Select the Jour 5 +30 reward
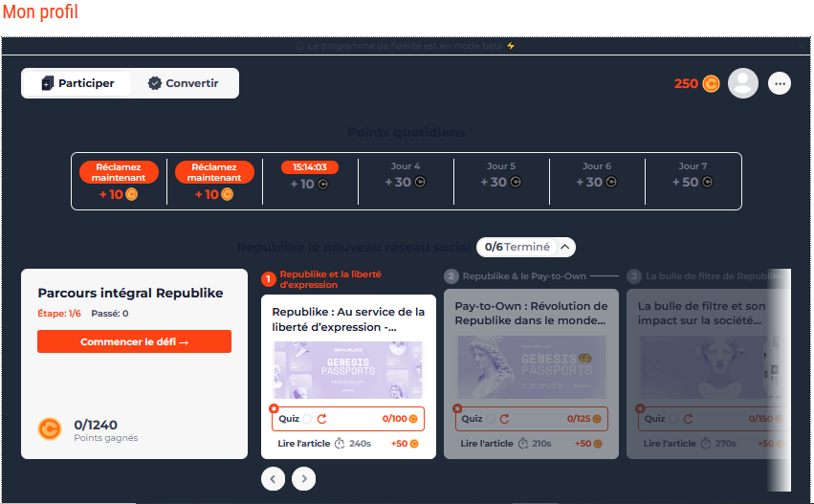814x504 pixels. (501, 175)
